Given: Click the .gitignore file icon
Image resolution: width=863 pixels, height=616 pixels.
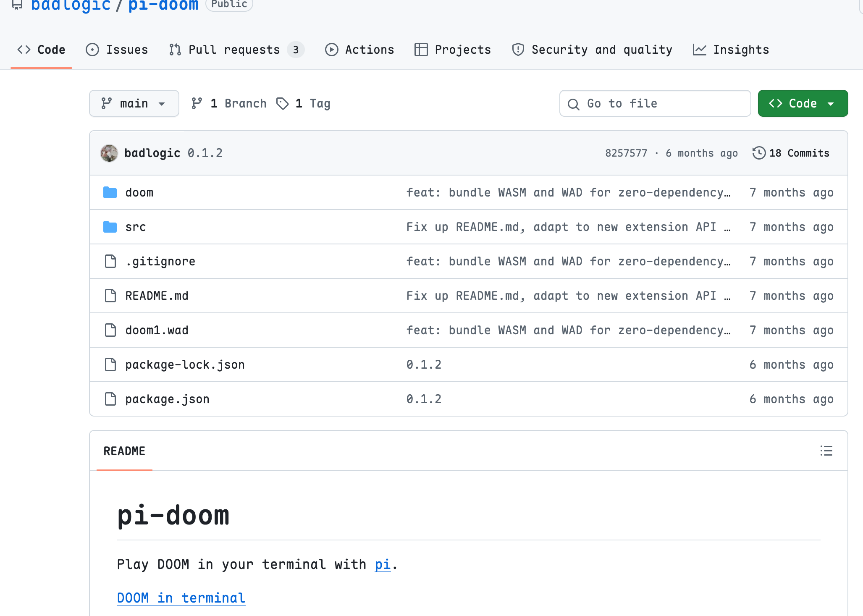Looking at the screenshot, I should coord(110,261).
